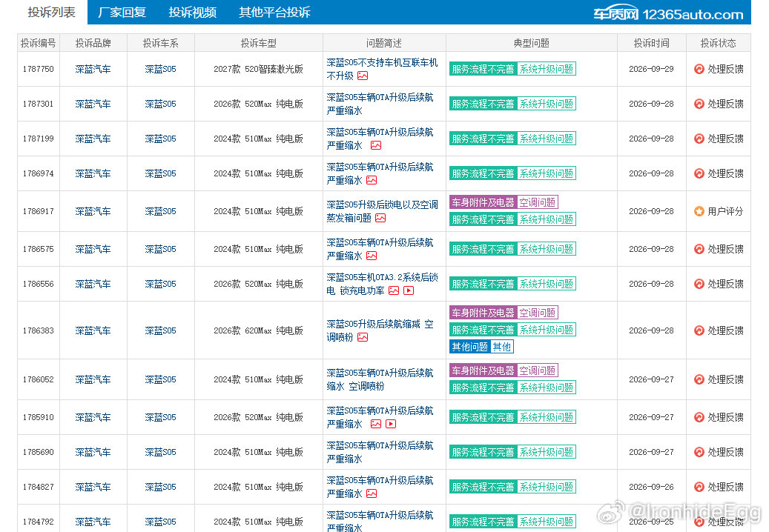This screenshot has height=532, width=769.
Task: Select the 投诉视频 tab
Action: pyautogui.click(x=193, y=13)
